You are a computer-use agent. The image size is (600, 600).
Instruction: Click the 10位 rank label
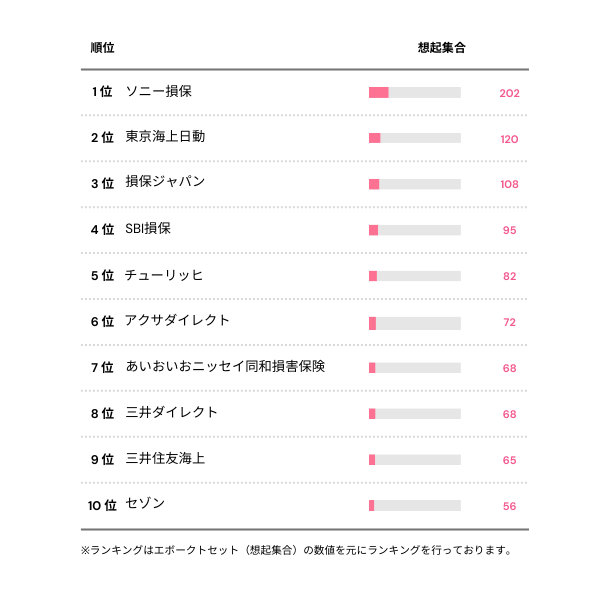click(102, 506)
